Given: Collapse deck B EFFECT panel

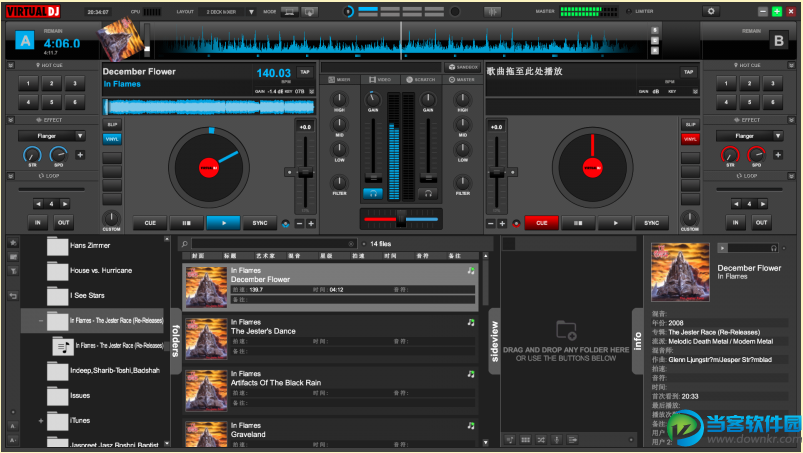Looking at the screenshot, I should [792, 120].
